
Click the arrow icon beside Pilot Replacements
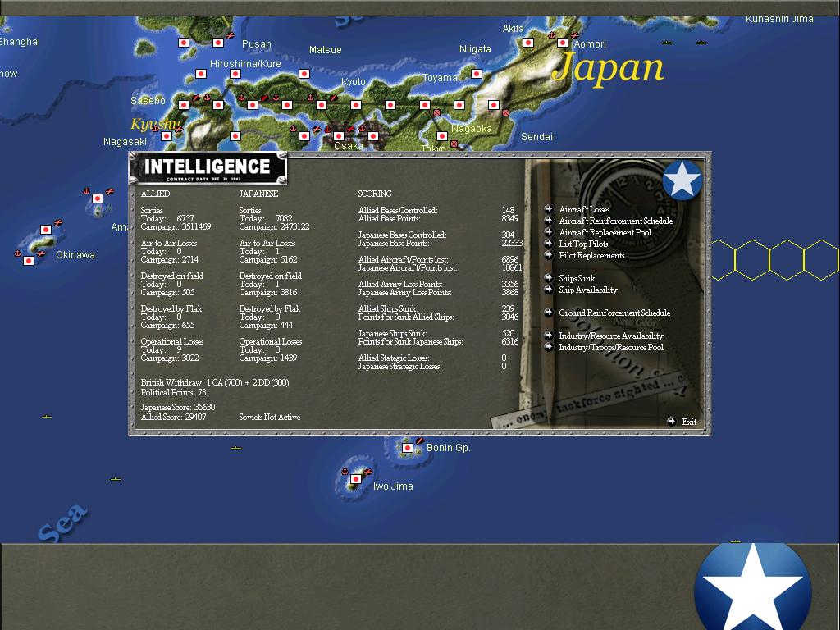click(x=548, y=255)
